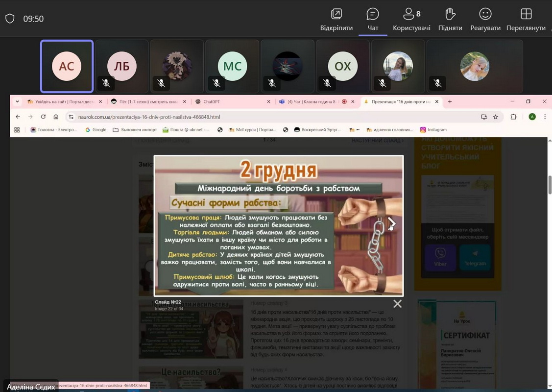
Task: Click the shield security icon
Action: pyautogui.click(x=10, y=19)
